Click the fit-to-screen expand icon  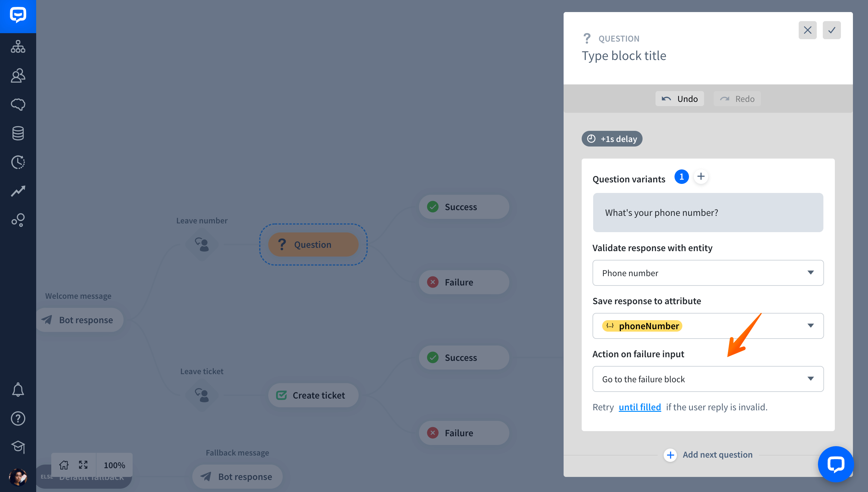click(83, 465)
